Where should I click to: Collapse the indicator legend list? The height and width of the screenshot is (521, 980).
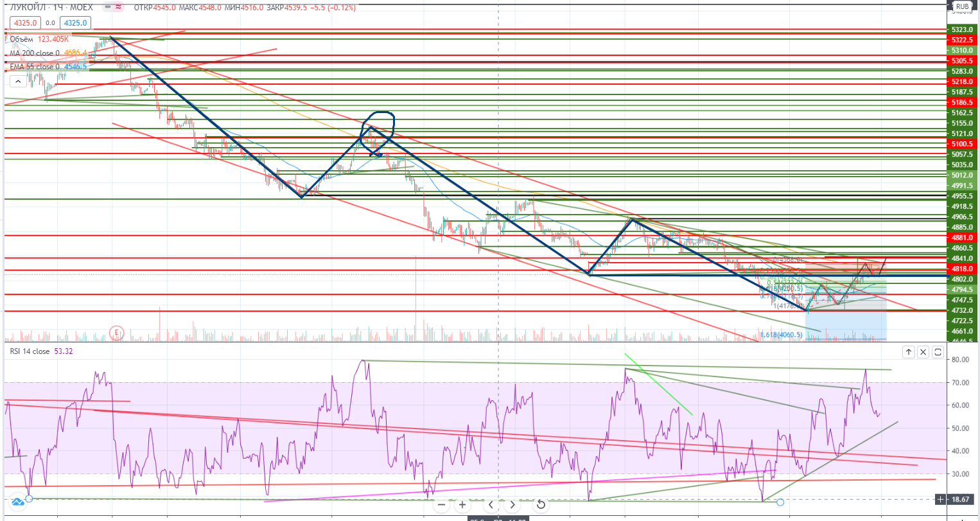(17, 81)
